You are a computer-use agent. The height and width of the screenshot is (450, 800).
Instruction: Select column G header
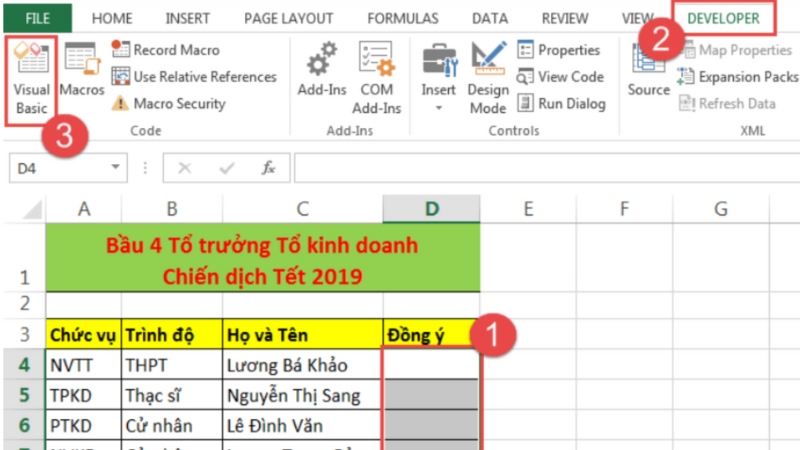tap(720, 209)
